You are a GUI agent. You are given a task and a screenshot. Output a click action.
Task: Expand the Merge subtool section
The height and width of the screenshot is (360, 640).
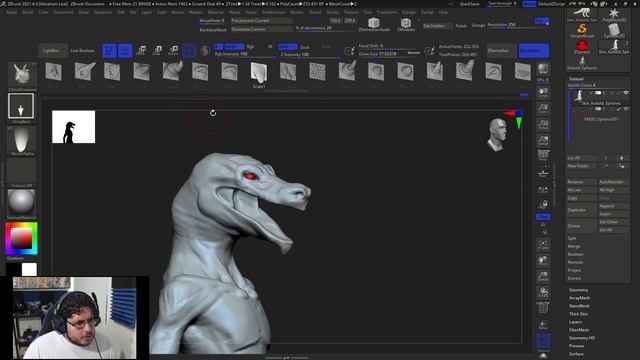pos(574,246)
